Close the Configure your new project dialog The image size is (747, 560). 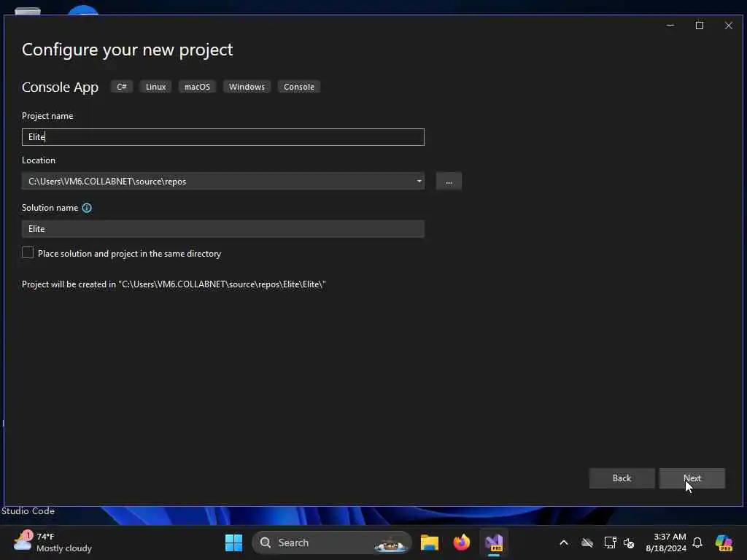pyautogui.click(x=729, y=26)
